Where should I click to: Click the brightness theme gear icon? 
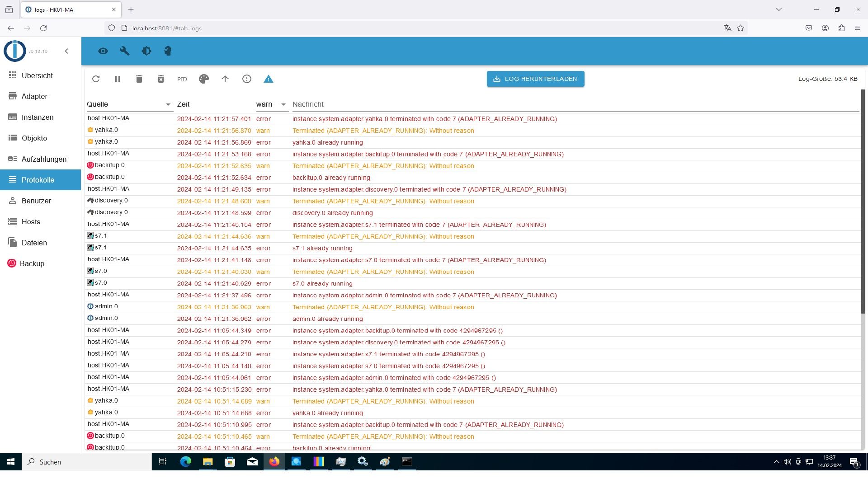point(146,51)
